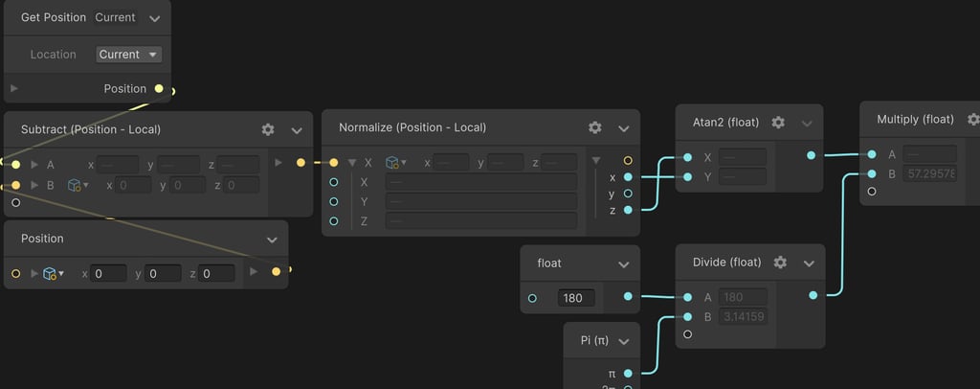This screenshot has width=980, height=389.
Task: Expand Position node output triangle
Action: (x=253, y=271)
